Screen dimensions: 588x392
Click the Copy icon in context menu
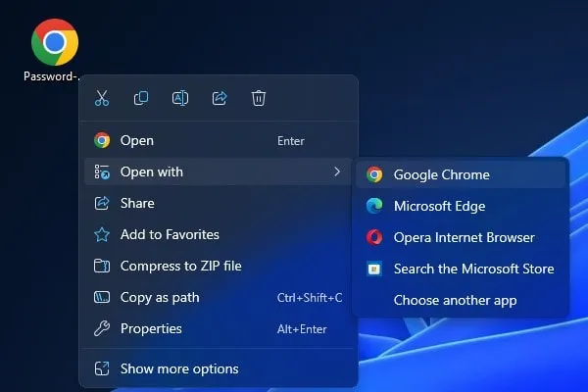[x=141, y=98]
